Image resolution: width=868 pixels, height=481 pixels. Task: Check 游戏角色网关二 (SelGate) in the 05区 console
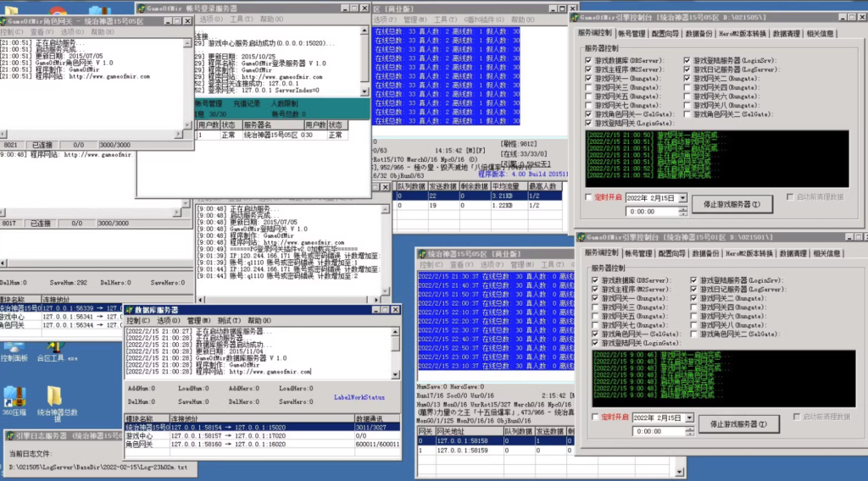(x=687, y=113)
